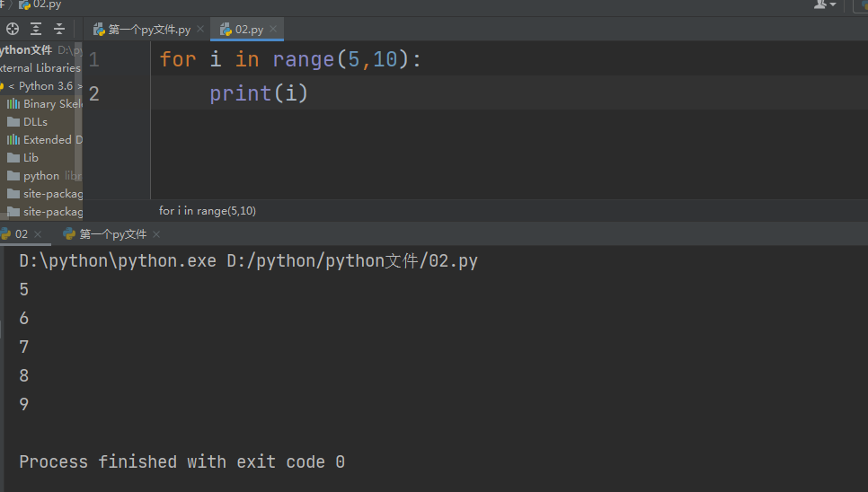868x492 pixels.
Task: Open the user account dropdown
Action: point(825,5)
